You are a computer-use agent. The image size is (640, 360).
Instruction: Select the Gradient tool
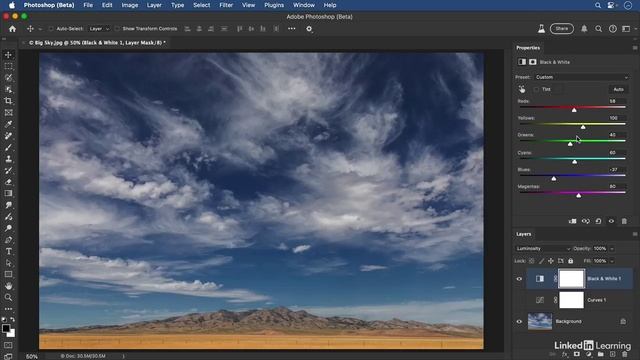tap(8, 193)
